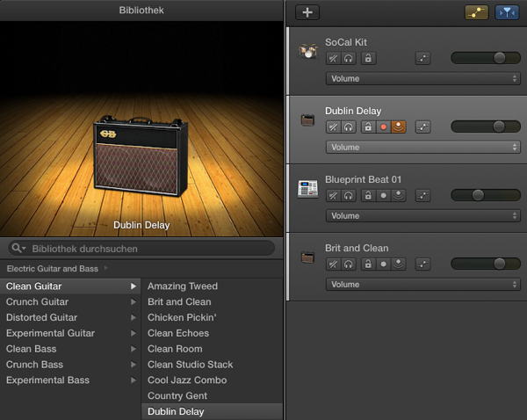Open the Brit and Clean Volume dropdown
The height and width of the screenshot is (420, 527).
point(423,284)
